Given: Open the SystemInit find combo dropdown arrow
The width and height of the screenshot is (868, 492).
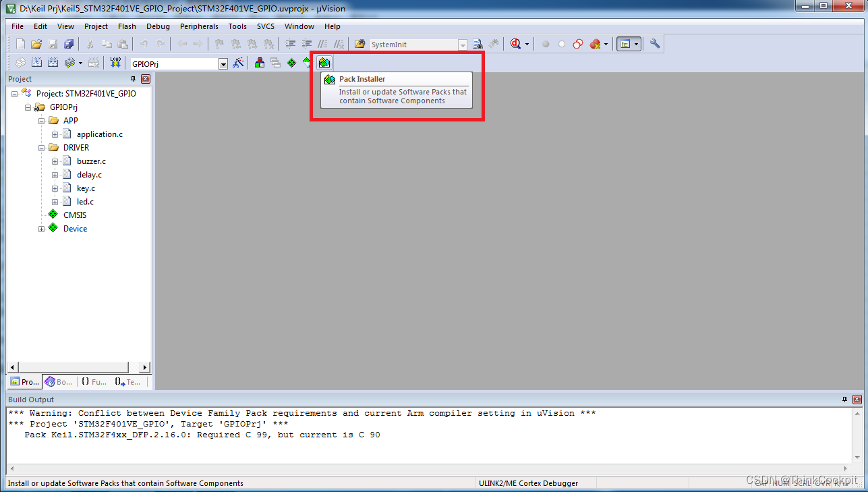Looking at the screenshot, I should 463,45.
